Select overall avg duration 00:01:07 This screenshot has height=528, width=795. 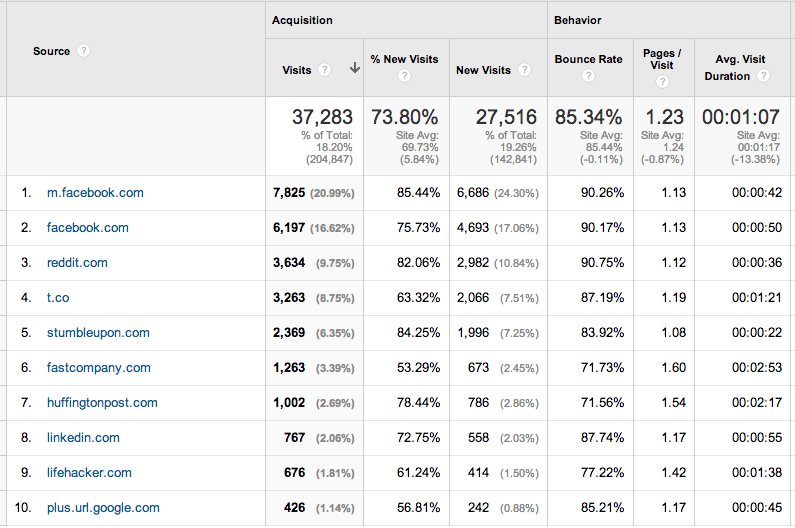[741, 117]
